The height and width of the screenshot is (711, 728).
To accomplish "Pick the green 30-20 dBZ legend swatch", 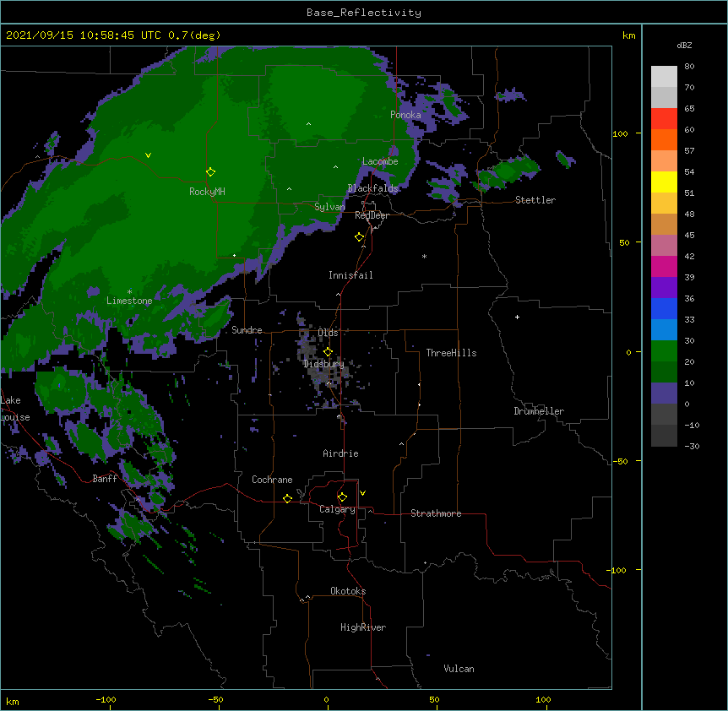I will pos(664,351).
